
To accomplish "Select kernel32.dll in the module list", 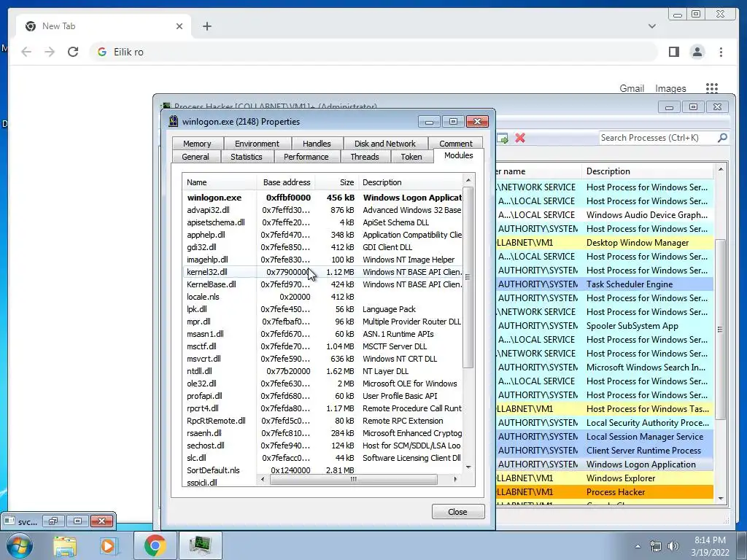I will [x=322, y=272].
